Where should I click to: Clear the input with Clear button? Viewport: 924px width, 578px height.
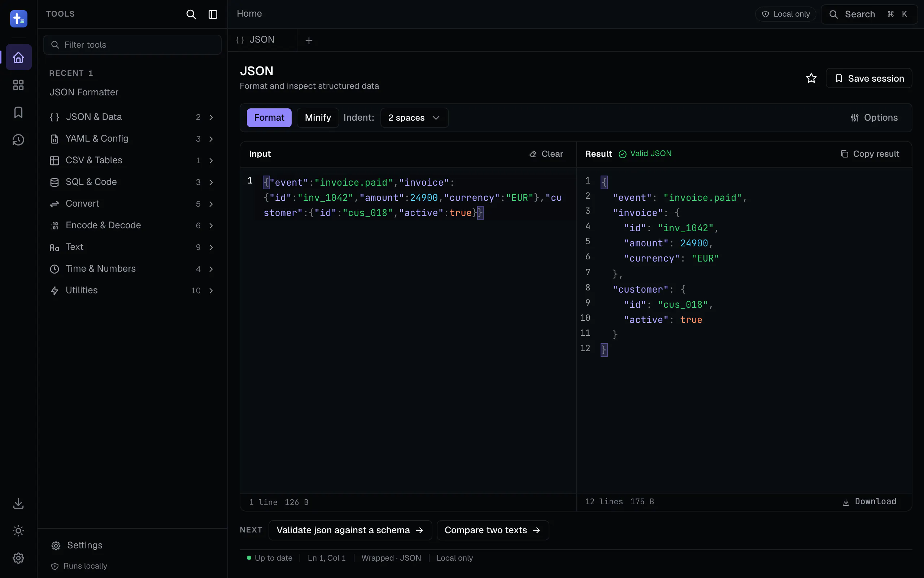546,154
